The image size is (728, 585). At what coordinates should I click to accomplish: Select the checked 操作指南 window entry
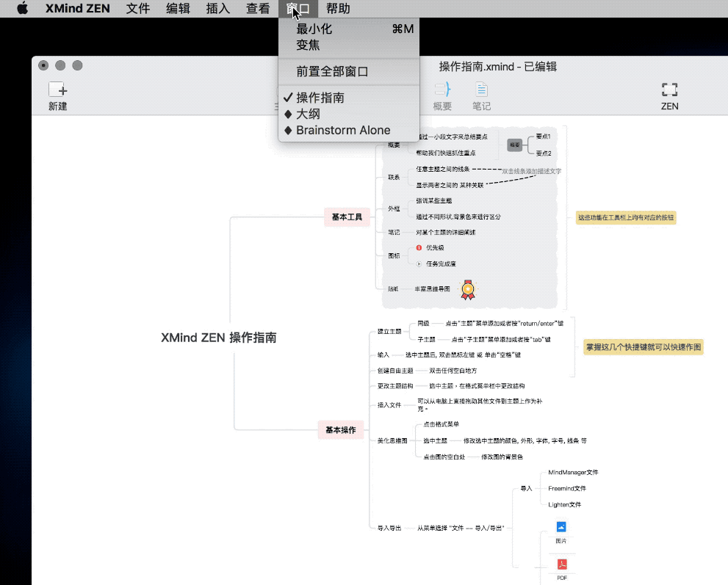pyautogui.click(x=349, y=98)
